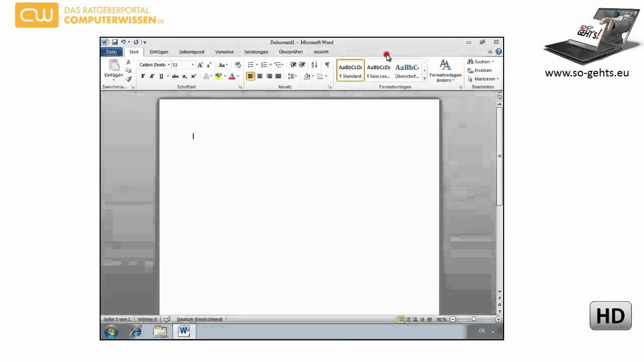Image resolution: width=644 pixels, height=362 pixels.
Task: Open the font size 11 dropdown
Action: pyautogui.click(x=192, y=65)
